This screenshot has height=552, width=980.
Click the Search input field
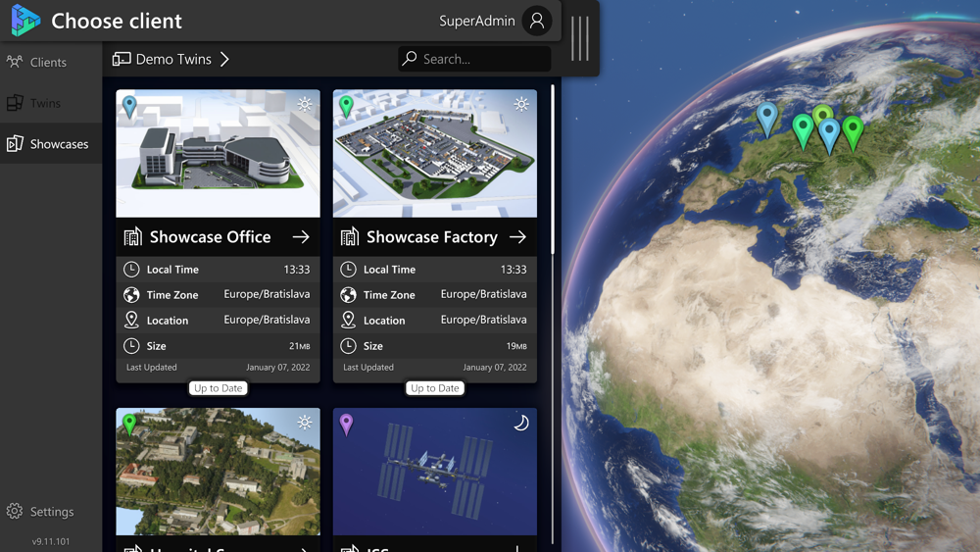tap(474, 59)
